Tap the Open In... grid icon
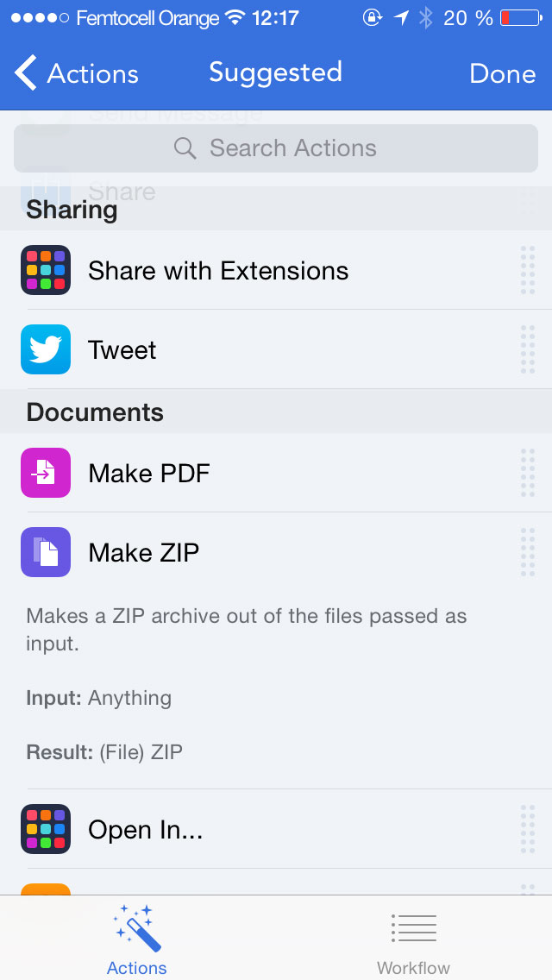Image resolution: width=552 pixels, height=980 pixels. click(46, 829)
